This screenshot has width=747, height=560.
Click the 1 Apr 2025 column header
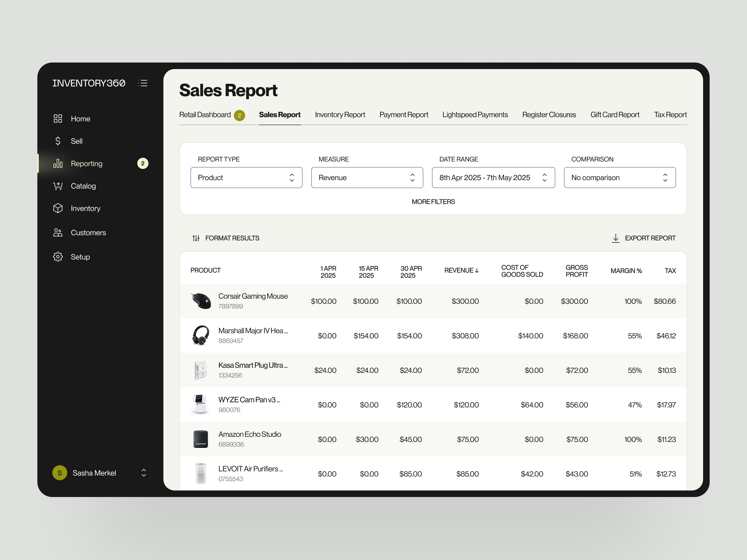(328, 272)
